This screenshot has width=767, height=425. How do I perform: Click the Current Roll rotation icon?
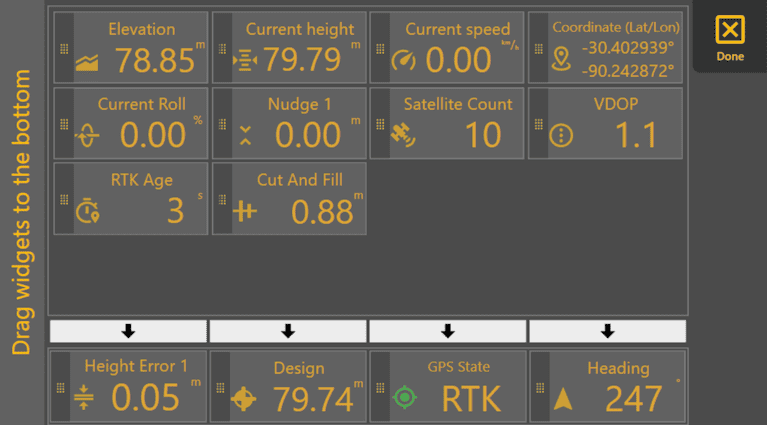[88, 136]
